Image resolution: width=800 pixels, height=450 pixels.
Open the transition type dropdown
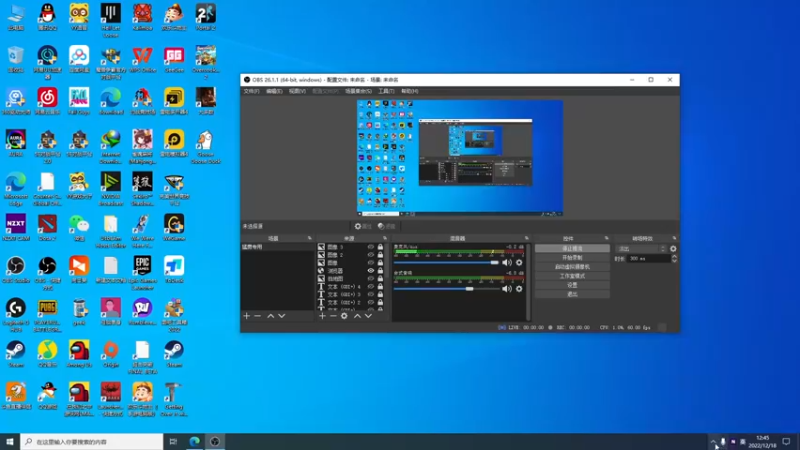[x=642, y=249]
